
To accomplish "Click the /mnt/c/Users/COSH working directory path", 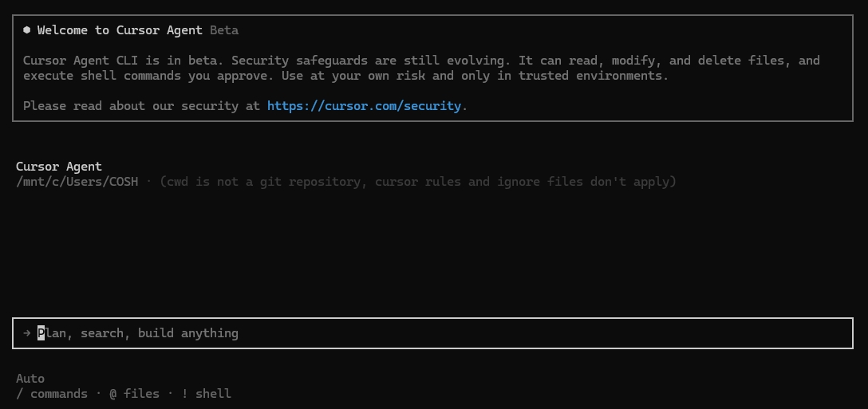I will click(77, 182).
